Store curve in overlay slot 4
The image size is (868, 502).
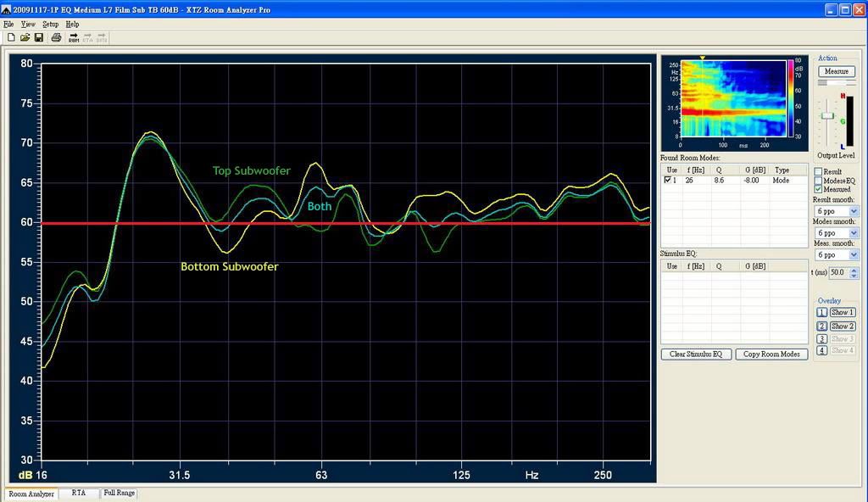(821, 350)
